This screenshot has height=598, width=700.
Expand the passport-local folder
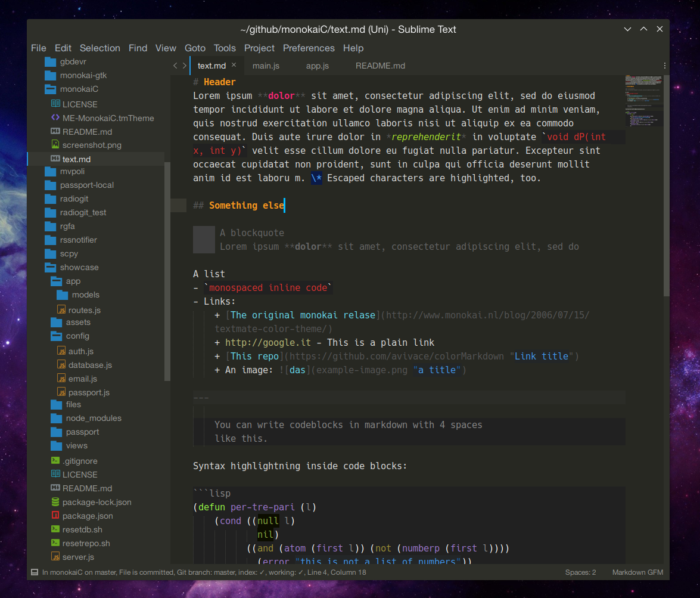click(50, 185)
